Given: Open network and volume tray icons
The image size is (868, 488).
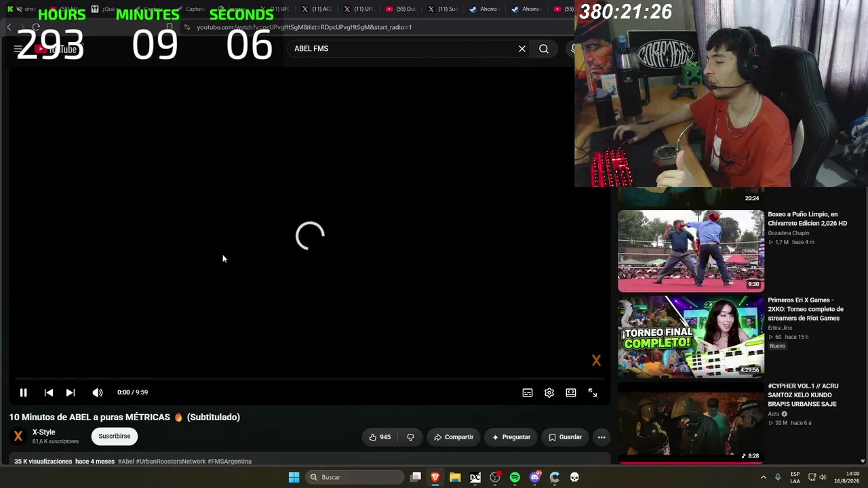Looking at the screenshot, I should click(817, 477).
